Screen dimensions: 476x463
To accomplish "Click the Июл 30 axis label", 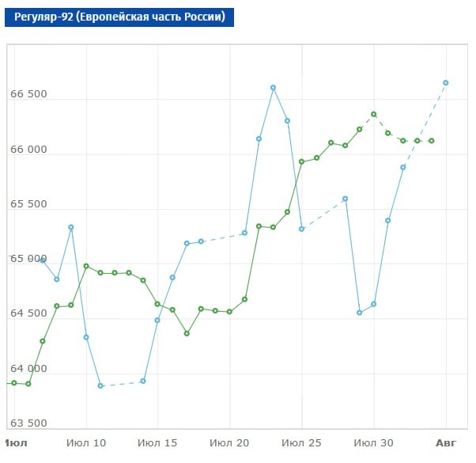I will pyautogui.click(x=374, y=443).
